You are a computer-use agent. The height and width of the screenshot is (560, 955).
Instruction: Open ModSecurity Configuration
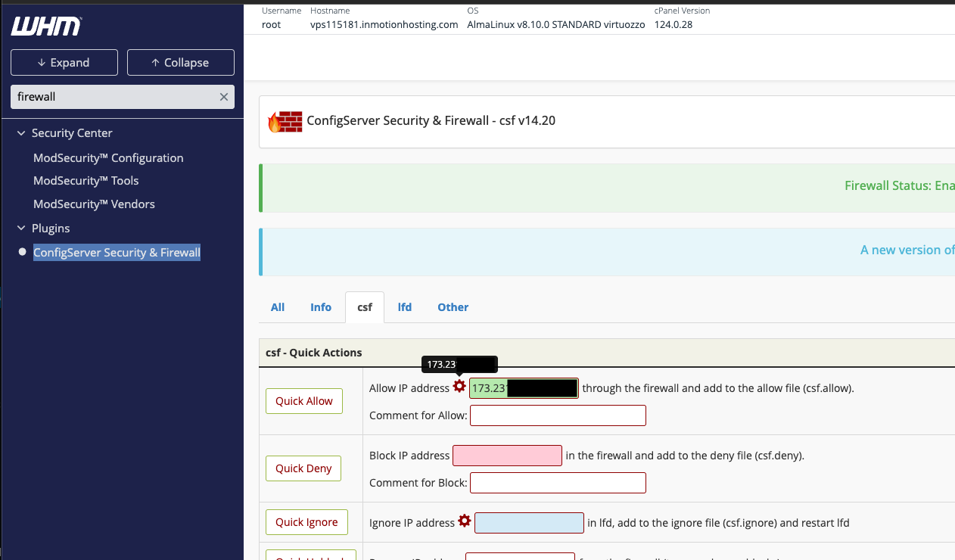click(x=108, y=158)
